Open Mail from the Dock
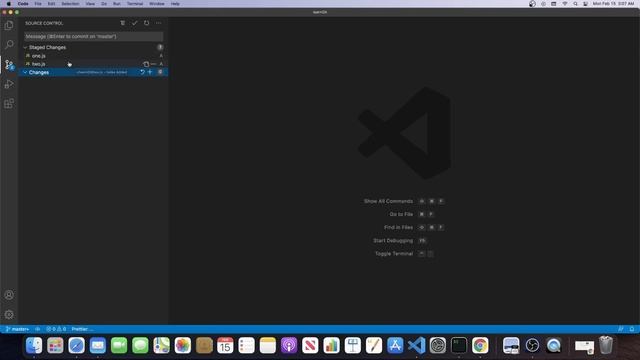Viewport: 640px width, 360px height. pyautogui.click(x=98, y=345)
